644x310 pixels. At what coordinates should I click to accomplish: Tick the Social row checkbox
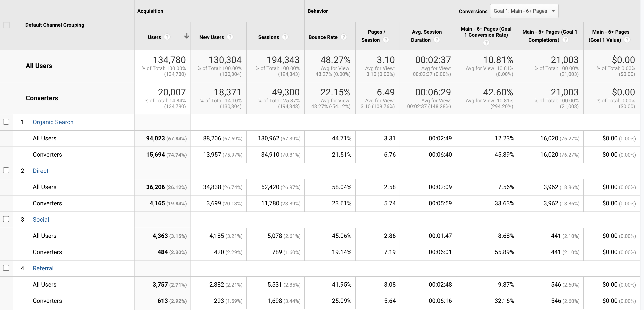(6, 219)
